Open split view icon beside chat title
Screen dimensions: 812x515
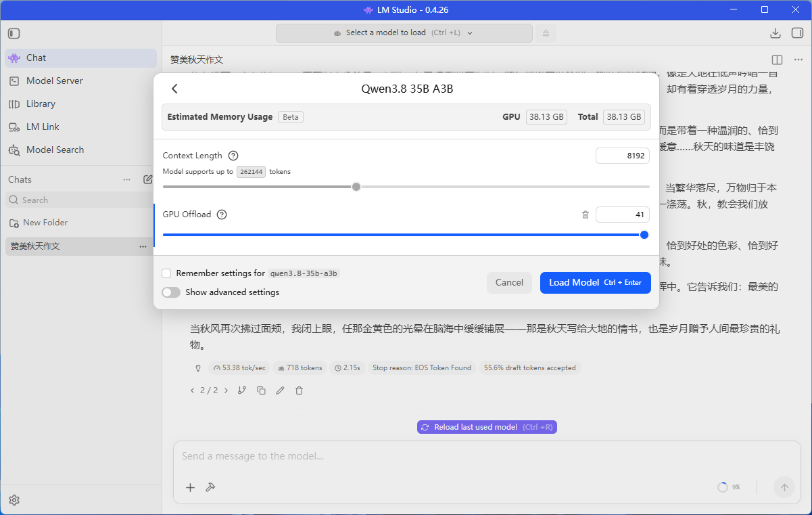pyautogui.click(x=777, y=60)
